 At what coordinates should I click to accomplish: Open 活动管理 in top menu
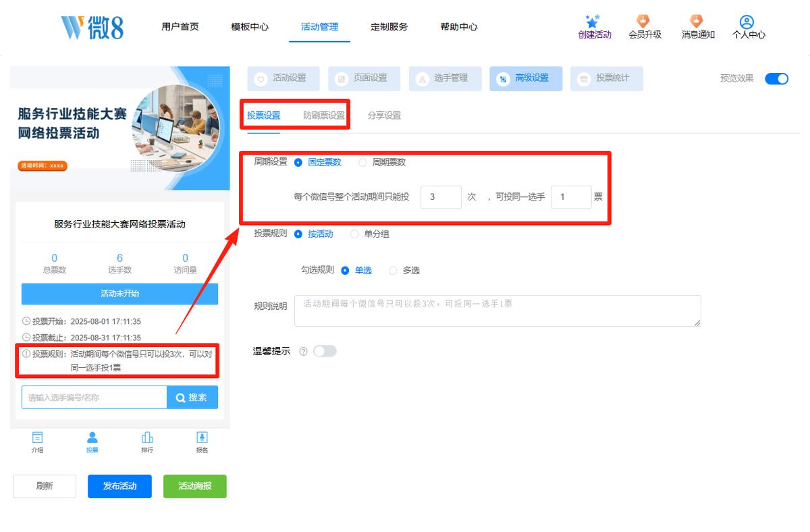(320, 27)
